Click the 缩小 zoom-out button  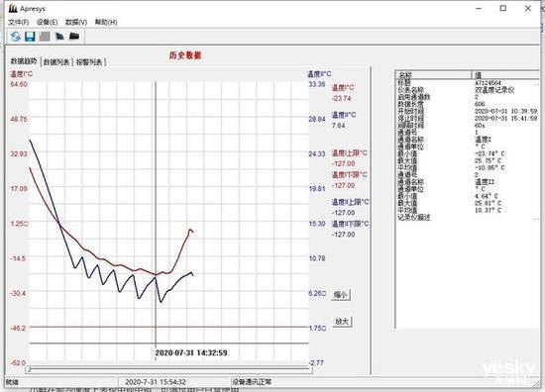341,294
